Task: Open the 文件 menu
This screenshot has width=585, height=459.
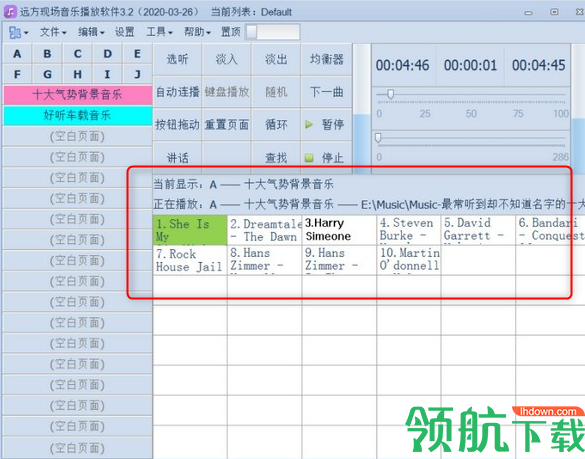Action: tap(53, 32)
